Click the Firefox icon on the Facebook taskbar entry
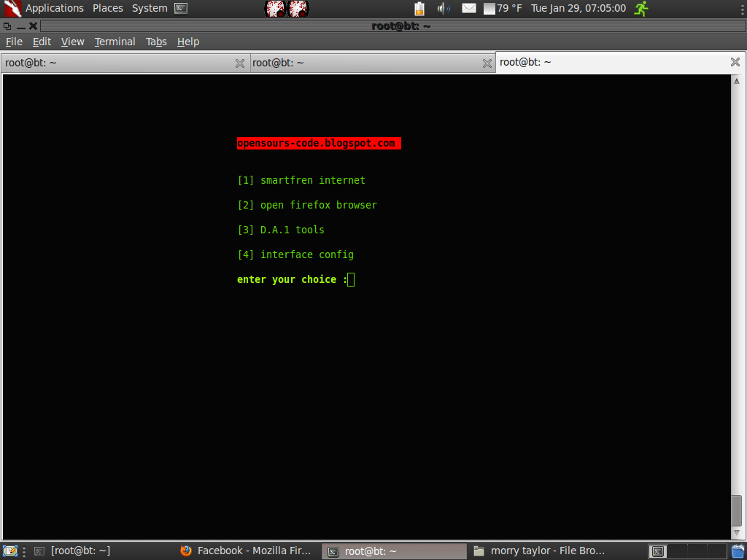 185,551
